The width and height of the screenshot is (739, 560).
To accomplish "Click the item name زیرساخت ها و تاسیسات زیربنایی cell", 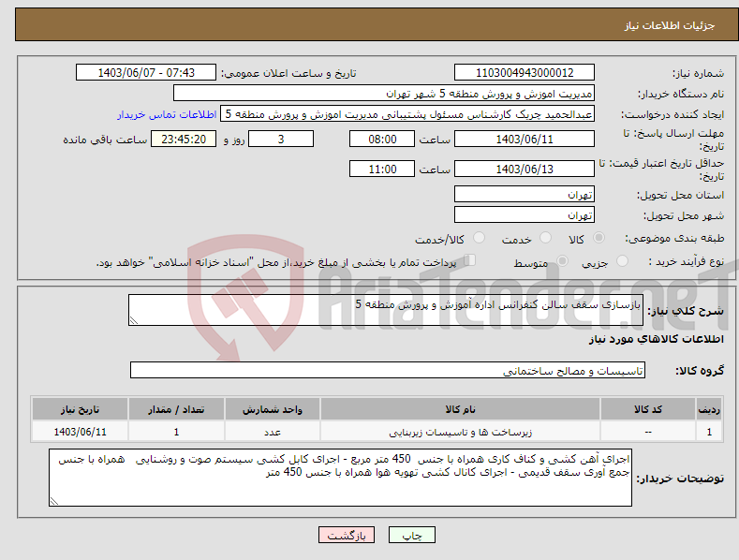I will click(x=460, y=432).
